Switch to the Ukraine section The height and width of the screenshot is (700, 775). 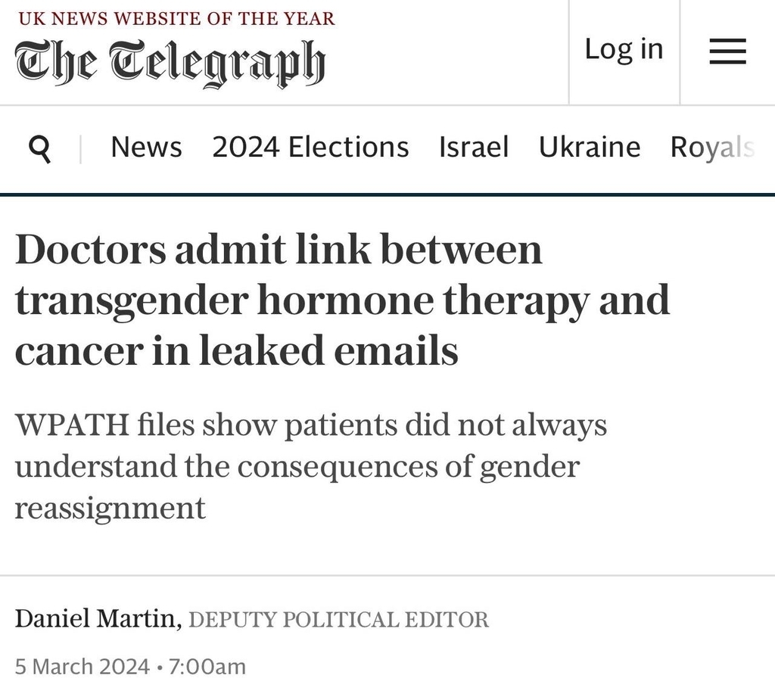point(590,147)
